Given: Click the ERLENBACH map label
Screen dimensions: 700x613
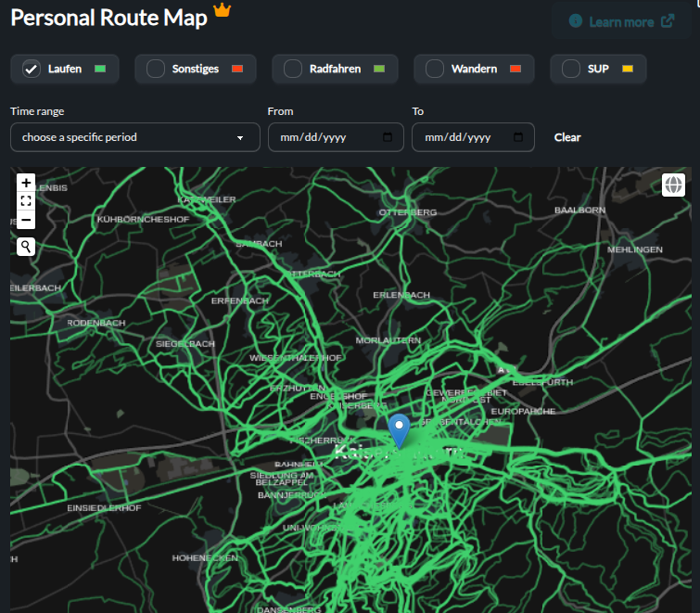Looking at the screenshot, I should (401, 295).
